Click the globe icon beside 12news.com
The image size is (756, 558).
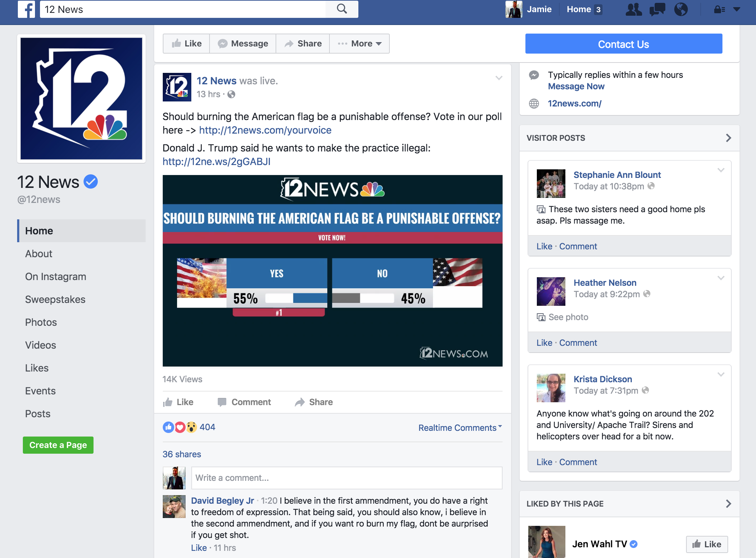click(534, 104)
